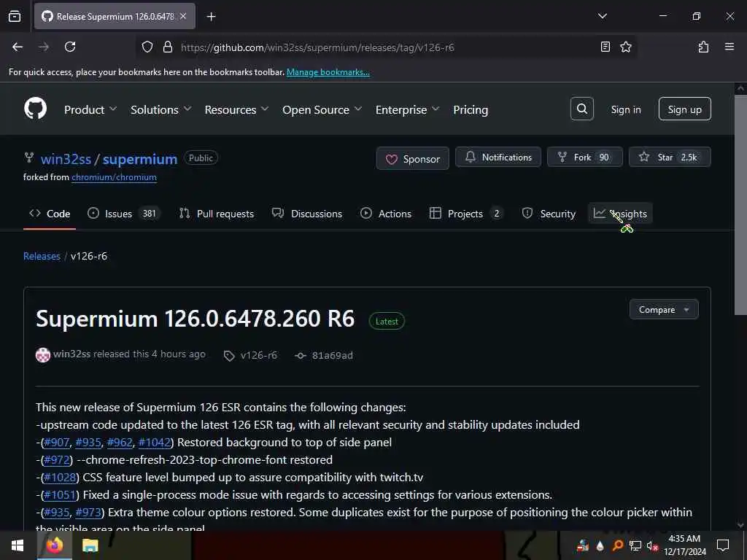Screen dimensions: 747x560
Task: Open issue #1051 link
Action: pyautogui.click(x=60, y=495)
